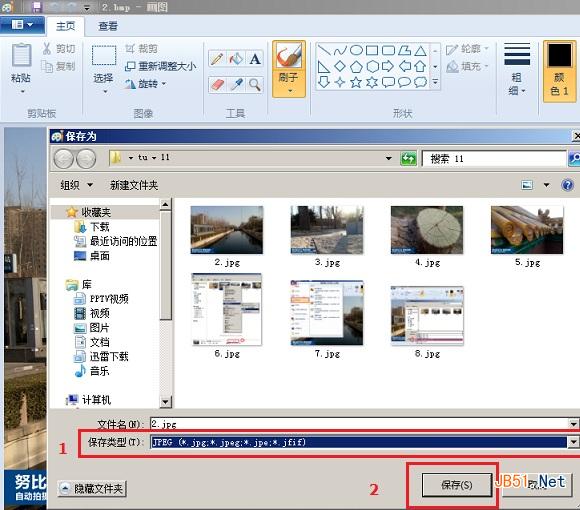
Task: Choose the Rounded callout shape
Action: click(x=388, y=82)
